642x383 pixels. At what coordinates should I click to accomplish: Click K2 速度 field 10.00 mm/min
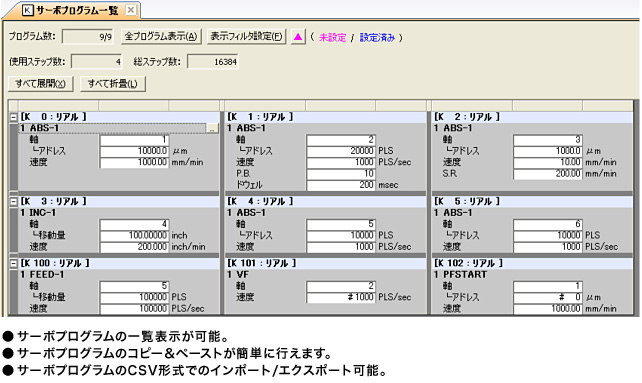(548, 162)
